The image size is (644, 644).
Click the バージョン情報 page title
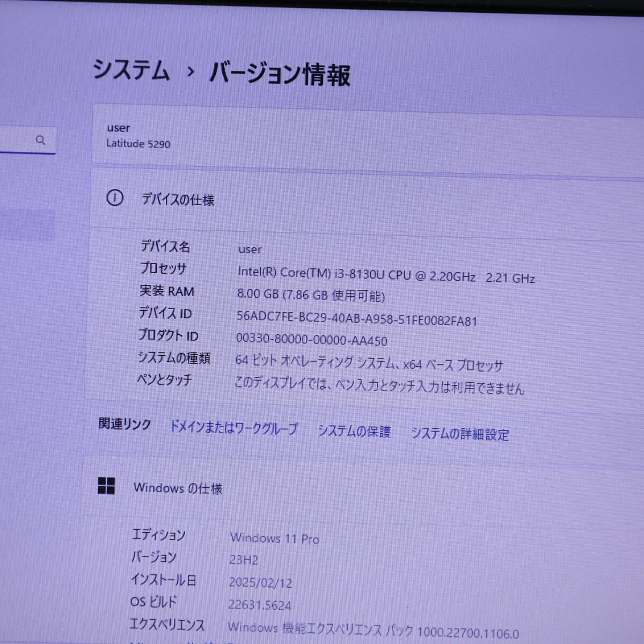pyautogui.click(x=280, y=74)
